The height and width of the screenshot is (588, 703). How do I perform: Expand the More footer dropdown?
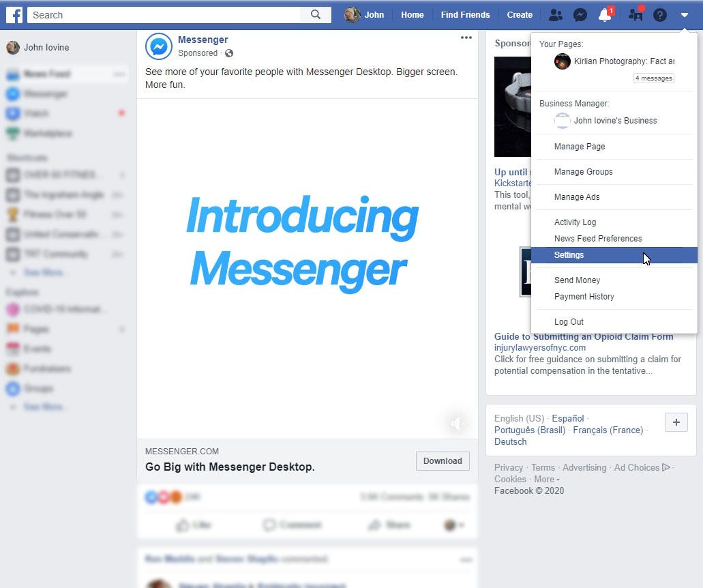547,479
